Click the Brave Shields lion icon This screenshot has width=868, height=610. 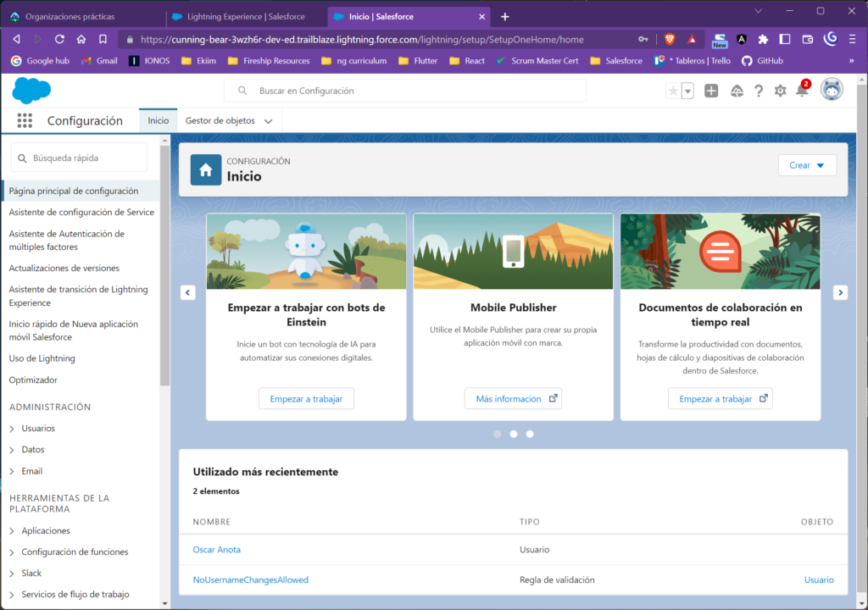pos(670,39)
